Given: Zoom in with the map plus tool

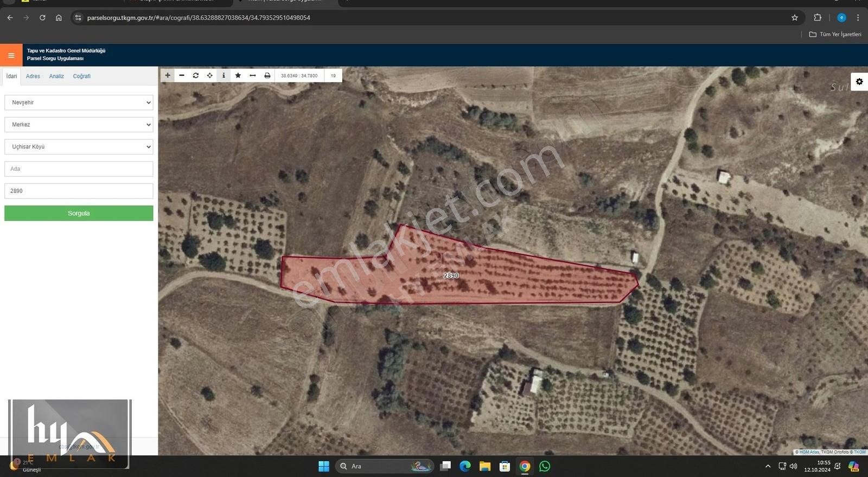Looking at the screenshot, I should coord(168,75).
